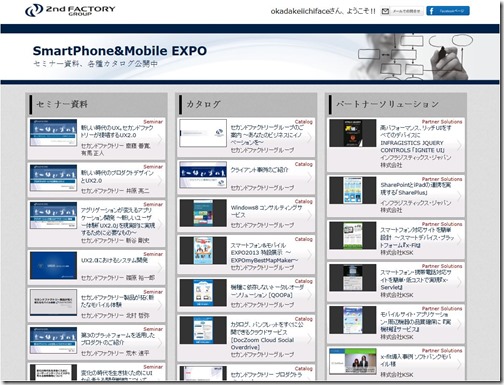Click title 新しい時代のUX、セカンドファクトリーが提唱するUX2.0

pyautogui.click(x=117, y=131)
